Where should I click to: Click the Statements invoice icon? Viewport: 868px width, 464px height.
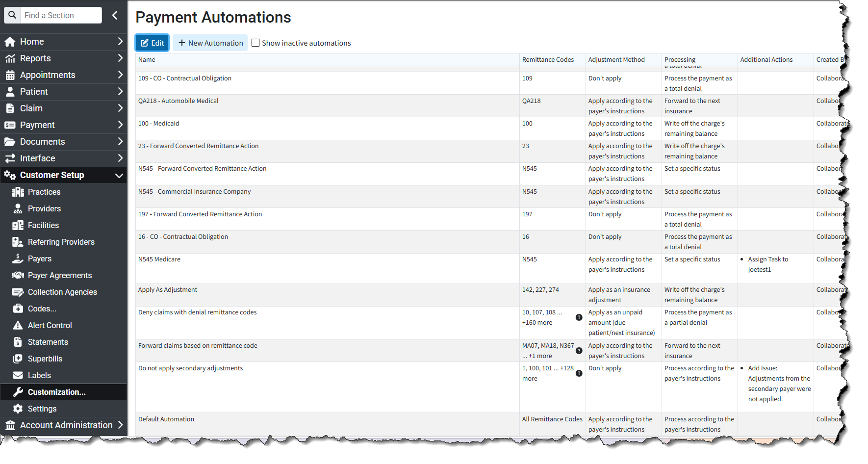[18, 342]
